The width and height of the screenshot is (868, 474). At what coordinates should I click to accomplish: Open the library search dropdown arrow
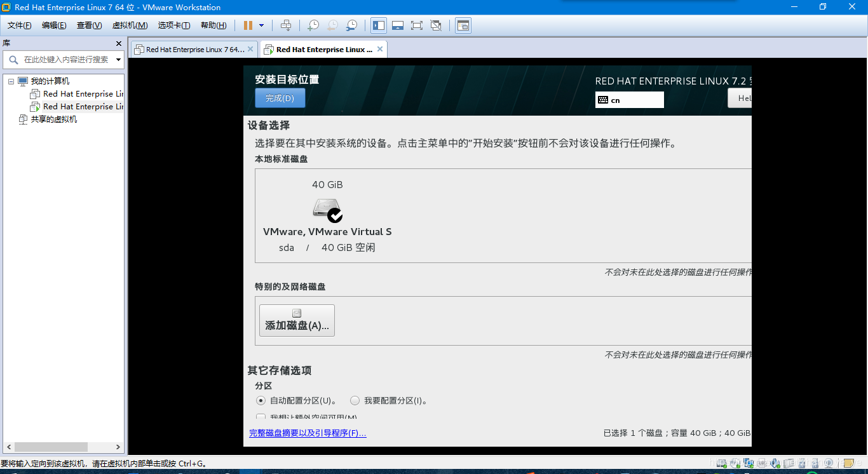[x=118, y=60]
